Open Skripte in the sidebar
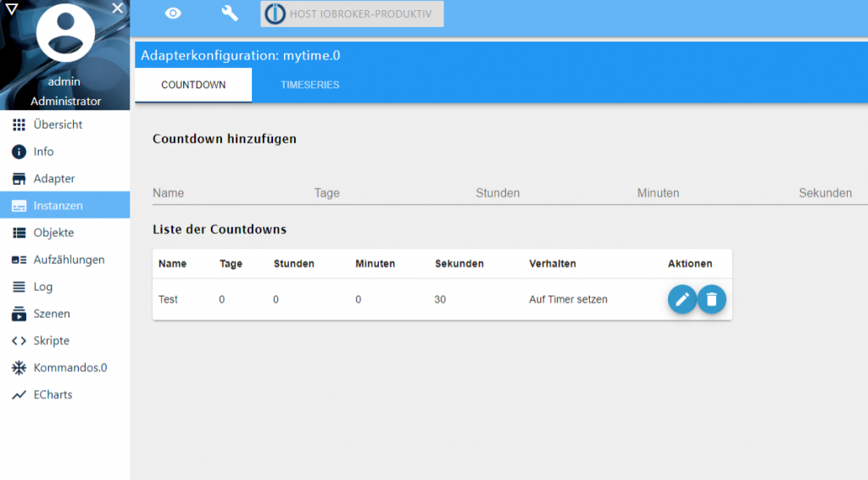The width and height of the screenshot is (868, 480). tap(51, 341)
